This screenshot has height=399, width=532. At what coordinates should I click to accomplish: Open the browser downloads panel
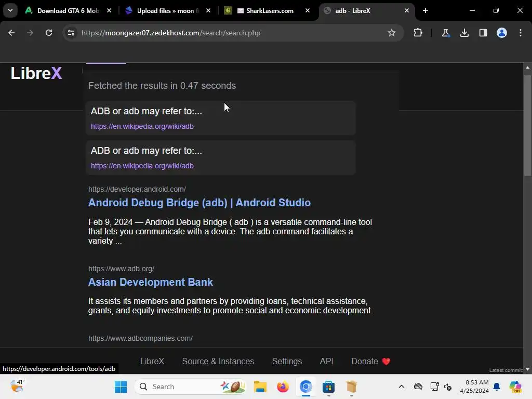click(464, 33)
